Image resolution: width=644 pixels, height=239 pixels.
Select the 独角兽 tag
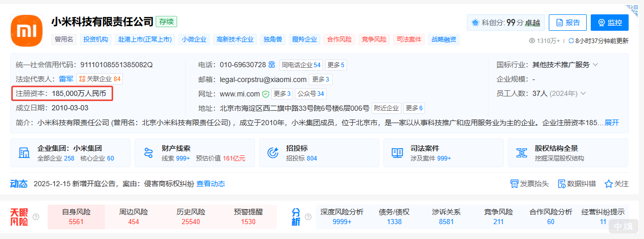pyautogui.click(x=273, y=39)
